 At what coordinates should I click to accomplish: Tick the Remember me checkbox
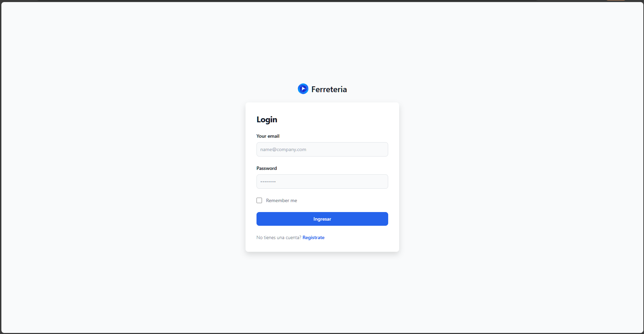pos(259,200)
